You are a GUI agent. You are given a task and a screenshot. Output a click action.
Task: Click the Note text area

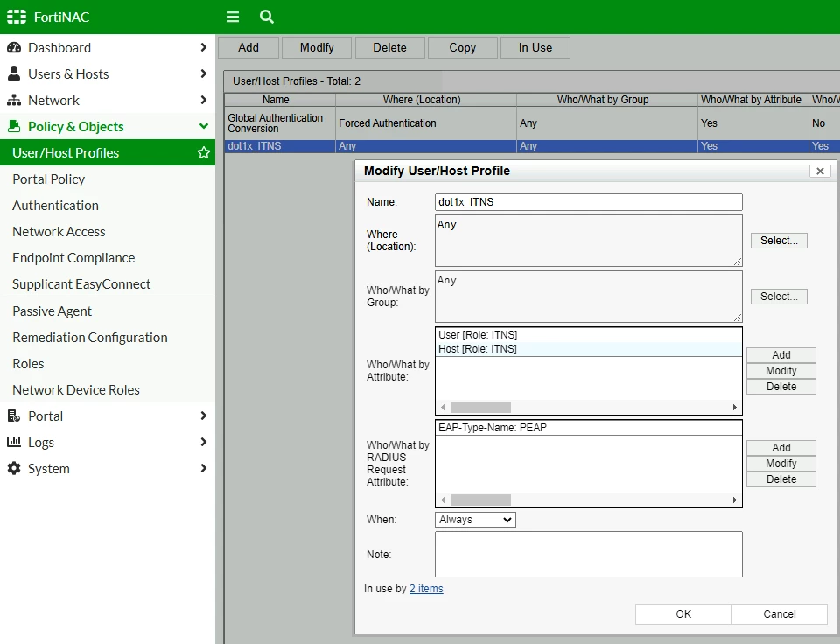(589, 555)
